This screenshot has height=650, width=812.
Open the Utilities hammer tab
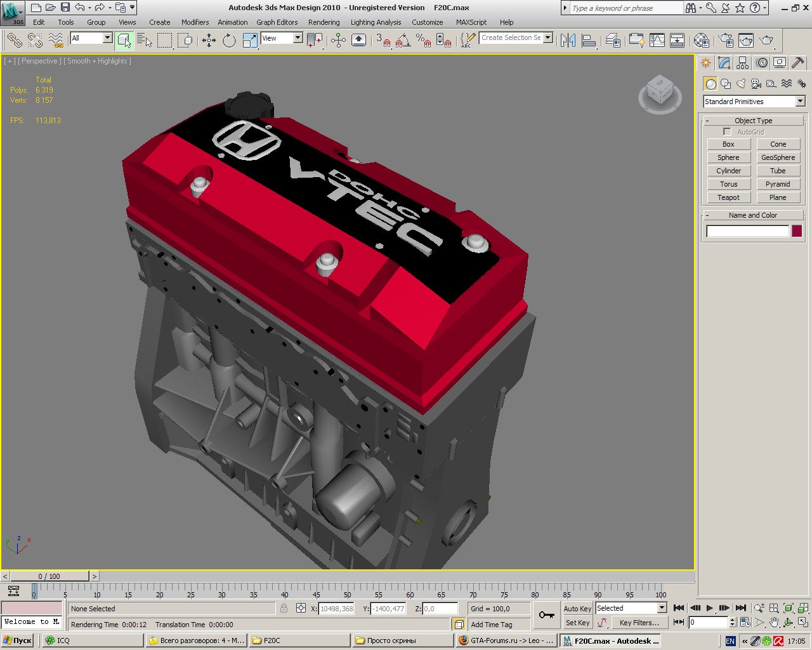point(798,63)
